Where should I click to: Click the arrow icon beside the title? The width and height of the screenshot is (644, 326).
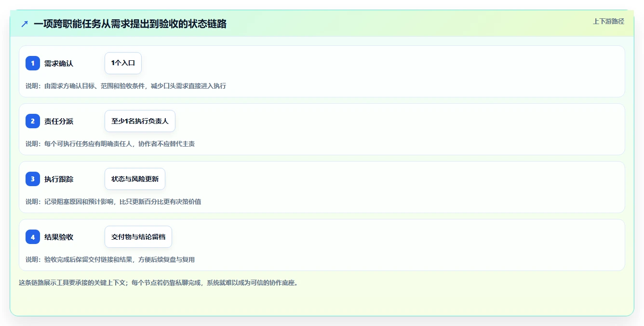[25, 24]
